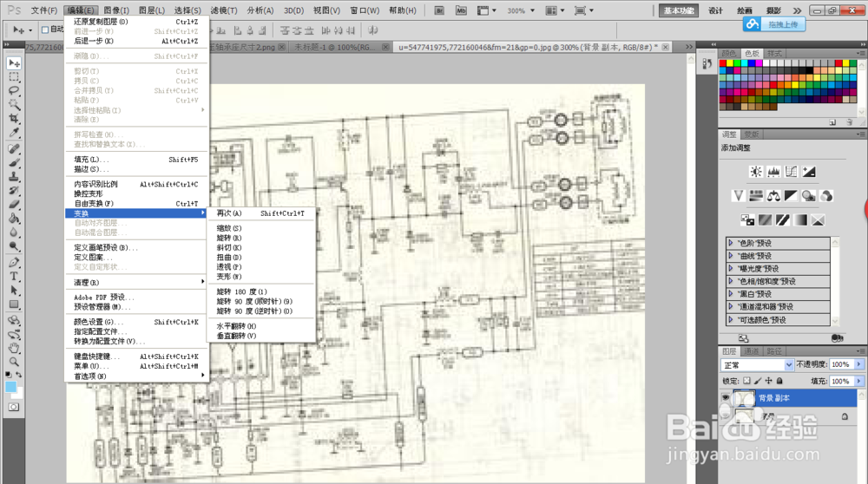This screenshot has width=868, height=484.
Task: Open the fill 填充 slider arrow
Action: tap(859, 381)
